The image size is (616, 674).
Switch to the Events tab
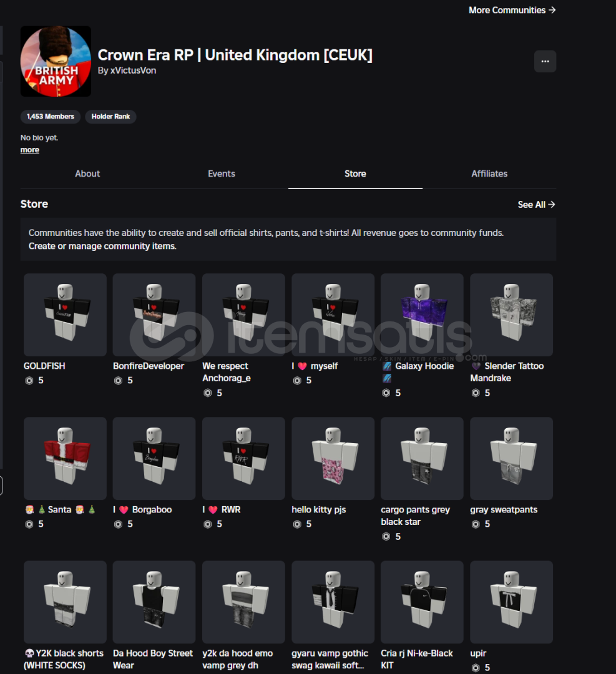click(222, 173)
